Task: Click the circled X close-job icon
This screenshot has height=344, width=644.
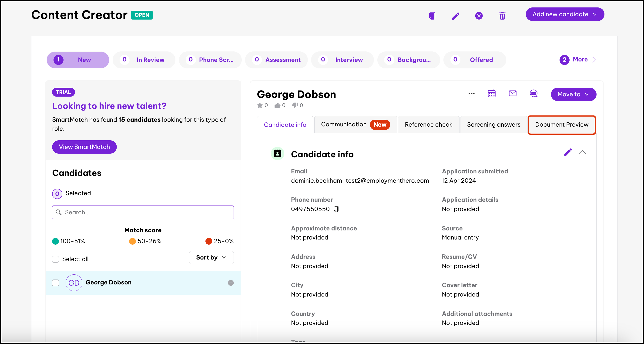Action: tap(479, 16)
